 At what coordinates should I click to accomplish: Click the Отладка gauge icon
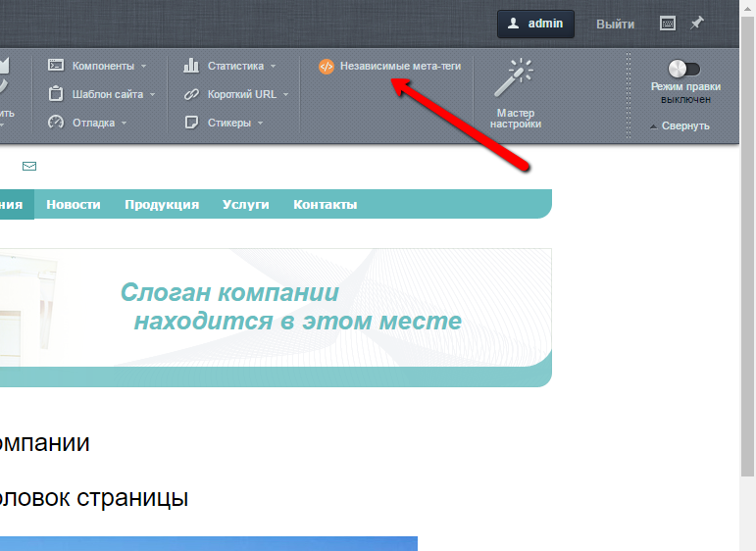[x=56, y=122]
